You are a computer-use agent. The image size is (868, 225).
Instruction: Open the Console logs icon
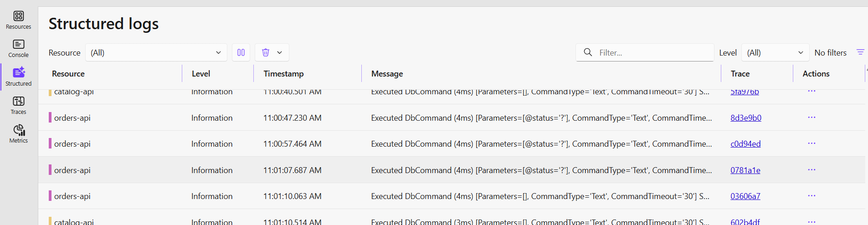19,45
